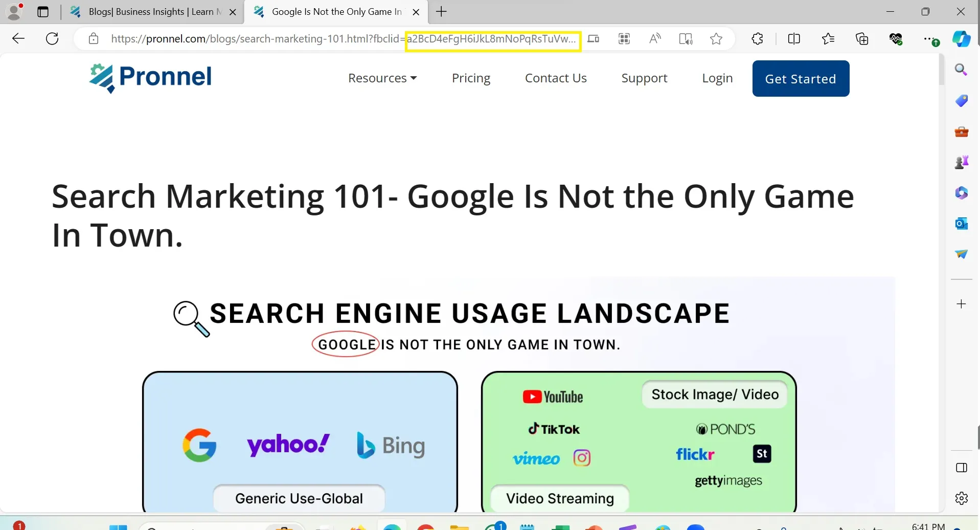Click the Search Marketing 101 article heading

(453, 216)
